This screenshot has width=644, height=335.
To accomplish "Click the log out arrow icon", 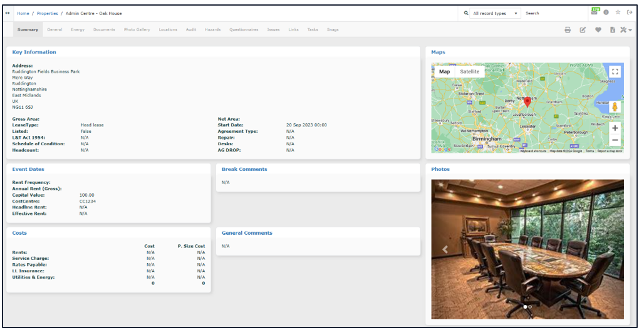I will pyautogui.click(x=630, y=13).
